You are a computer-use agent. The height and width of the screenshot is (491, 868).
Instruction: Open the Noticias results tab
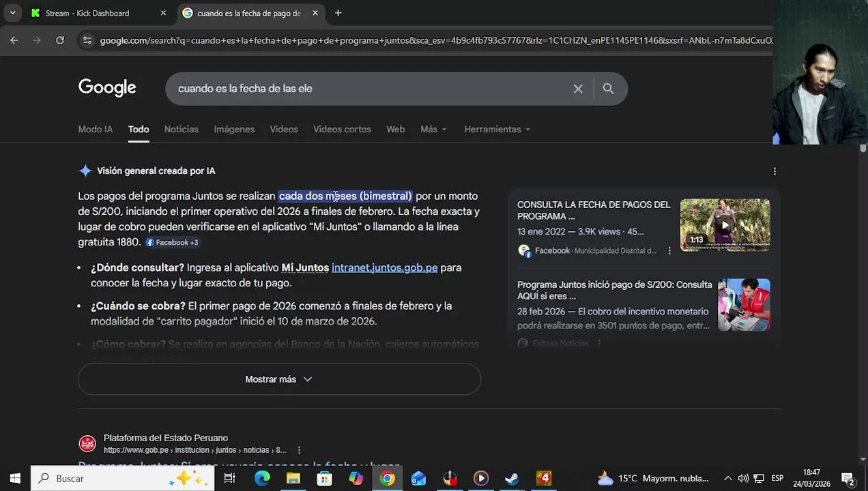pyautogui.click(x=182, y=129)
